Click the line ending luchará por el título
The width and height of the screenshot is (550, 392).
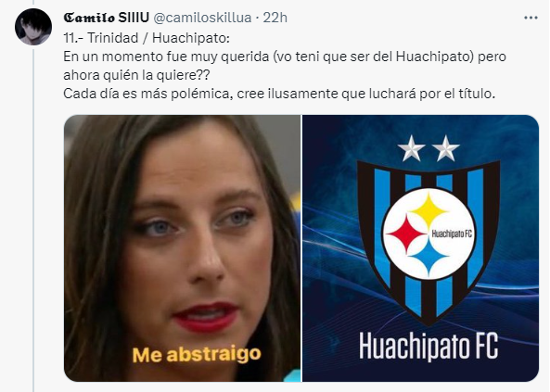point(279,94)
